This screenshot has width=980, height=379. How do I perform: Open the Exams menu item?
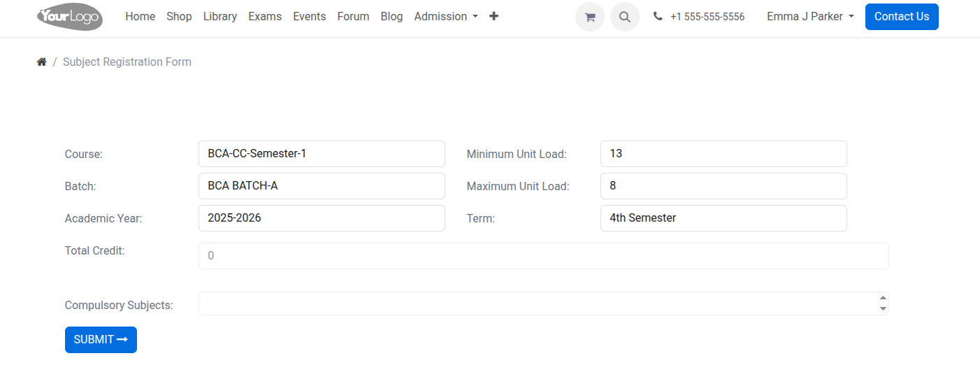265,16
